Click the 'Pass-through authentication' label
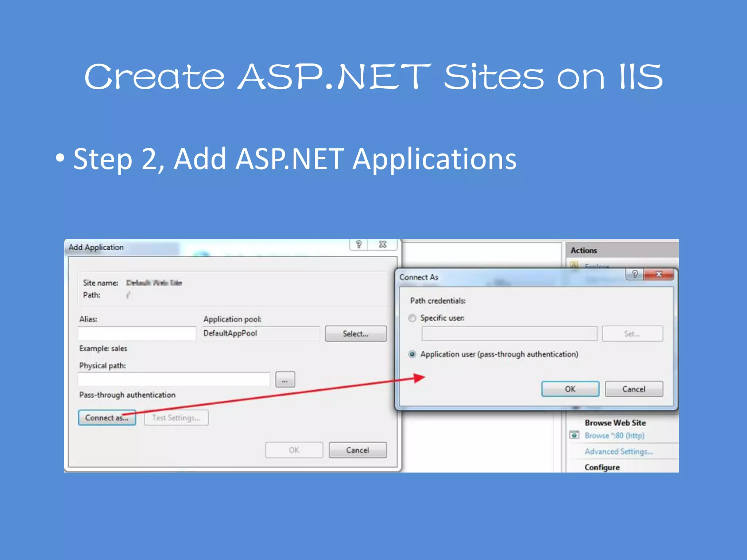 coord(127,395)
